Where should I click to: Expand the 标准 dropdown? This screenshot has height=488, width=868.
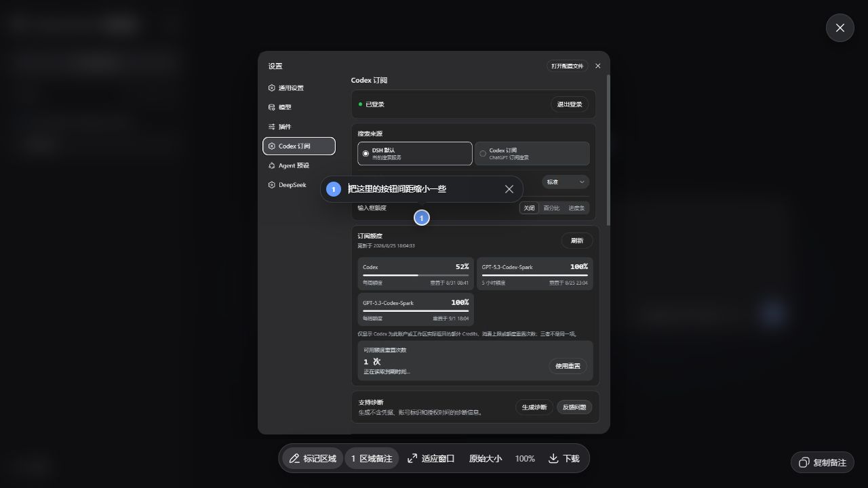tap(566, 182)
